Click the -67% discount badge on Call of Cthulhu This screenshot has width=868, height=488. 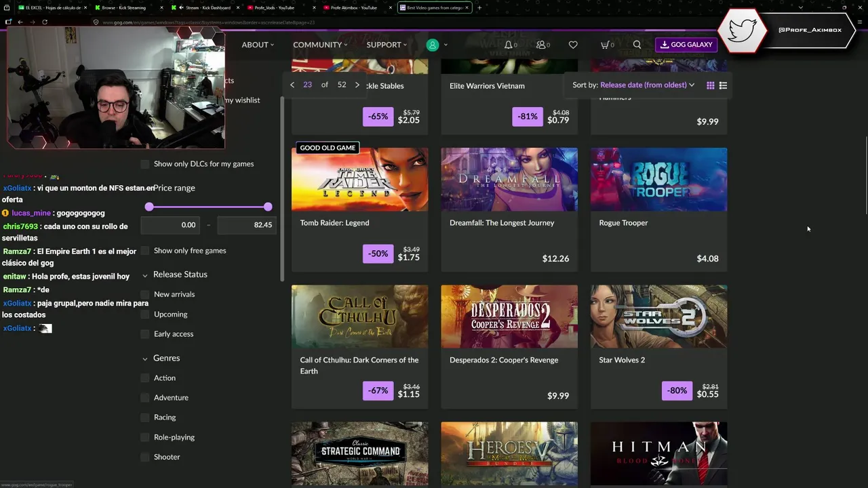click(x=378, y=390)
